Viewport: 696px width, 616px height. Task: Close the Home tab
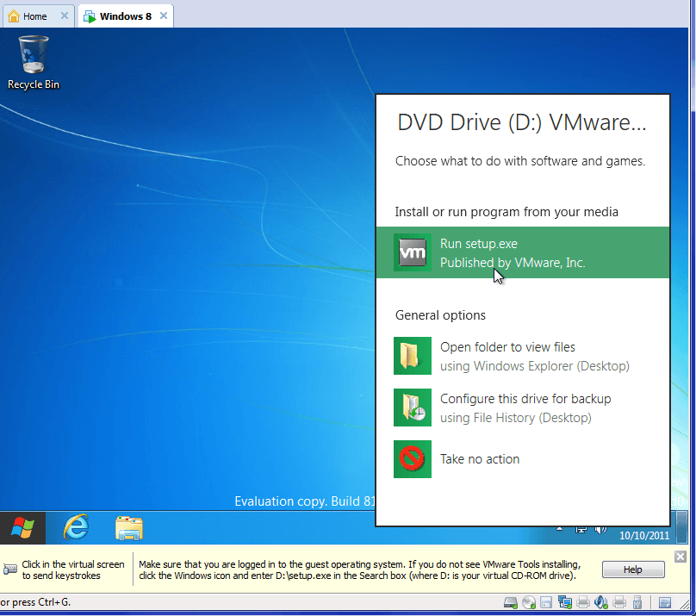[x=65, y=16]
